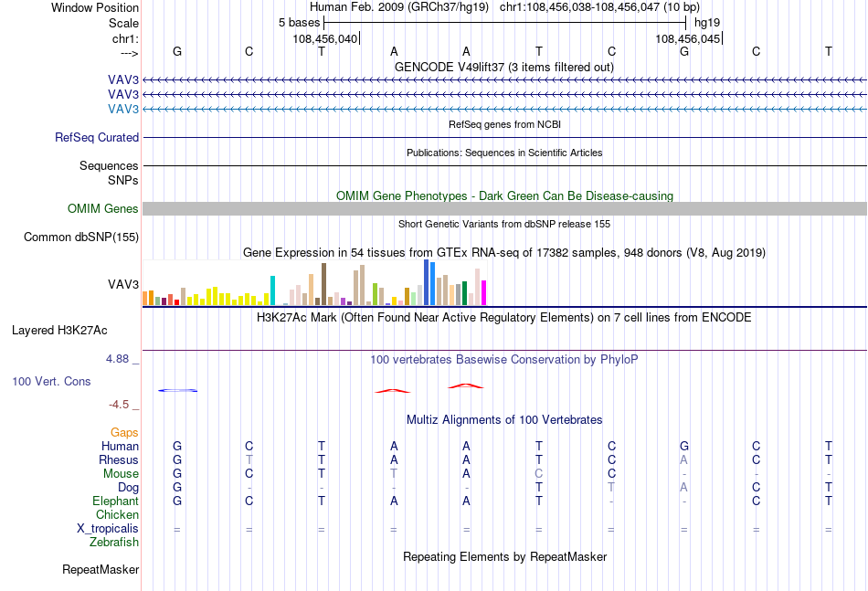The image size is (868, 591).
Task: Click the Scale track label
Action: (x=123, y=23)
